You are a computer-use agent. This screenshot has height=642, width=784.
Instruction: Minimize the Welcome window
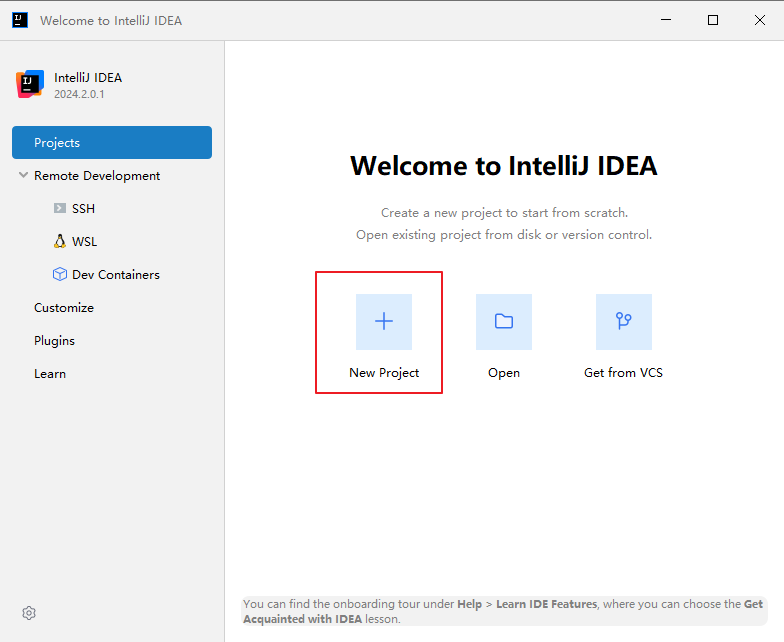(x=666, y=20)
